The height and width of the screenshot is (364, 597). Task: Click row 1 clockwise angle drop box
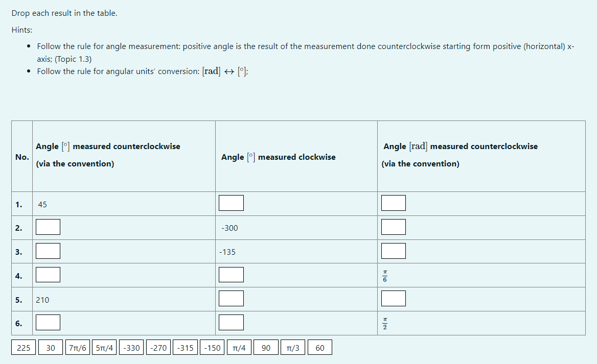tap(231, 203)
